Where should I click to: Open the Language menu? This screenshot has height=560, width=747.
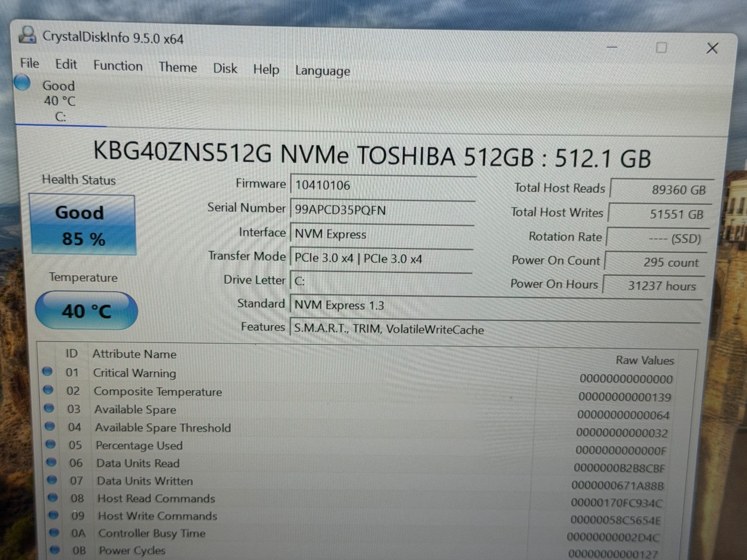[x=322, y=71]
